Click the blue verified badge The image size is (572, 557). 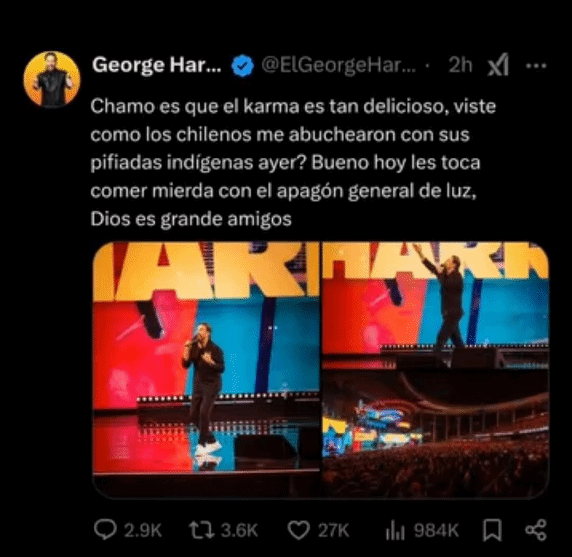243,66
